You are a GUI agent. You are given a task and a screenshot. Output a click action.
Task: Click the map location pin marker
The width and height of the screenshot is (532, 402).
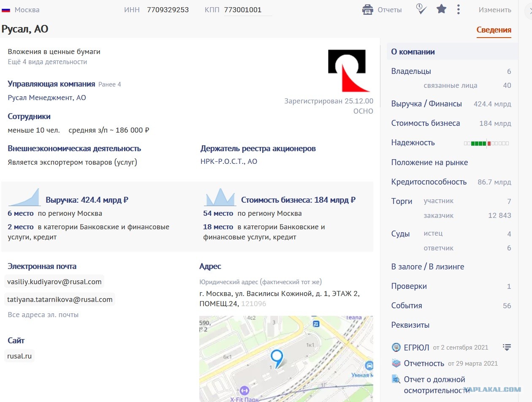[277, 358]
